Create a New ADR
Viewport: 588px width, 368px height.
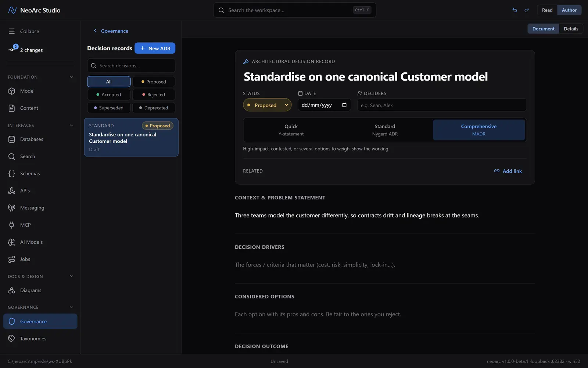(x=155, y=48)
